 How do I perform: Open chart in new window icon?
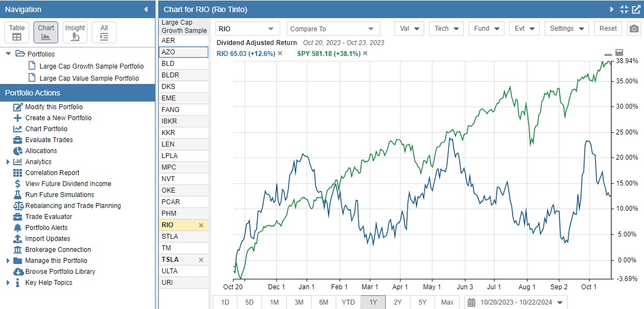click(x=636, y=9)
